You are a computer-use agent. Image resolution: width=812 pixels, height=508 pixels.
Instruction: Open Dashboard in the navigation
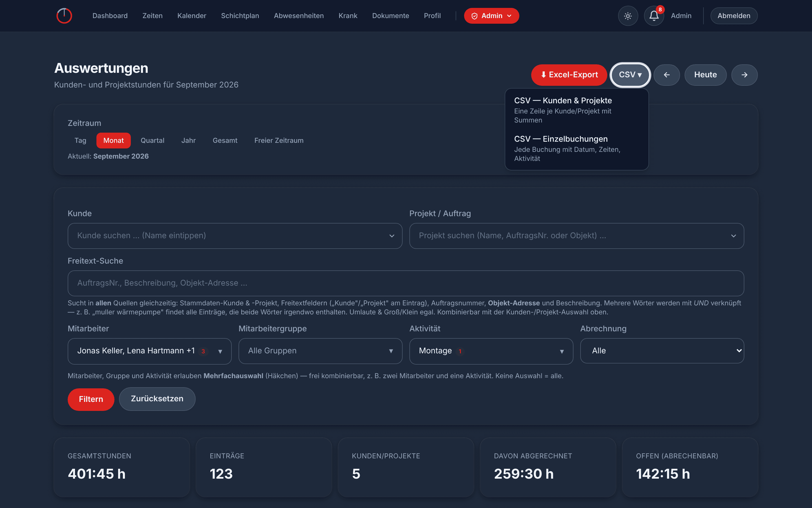pos(110,16)
